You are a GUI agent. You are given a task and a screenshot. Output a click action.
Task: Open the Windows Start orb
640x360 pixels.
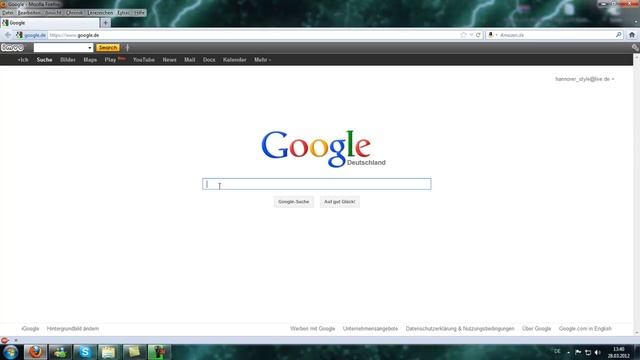click(x=10, y=352)
